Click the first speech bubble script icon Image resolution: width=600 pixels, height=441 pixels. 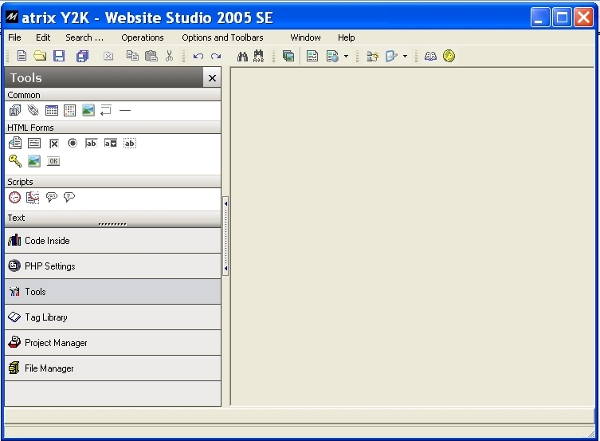[x=51, y=197]
